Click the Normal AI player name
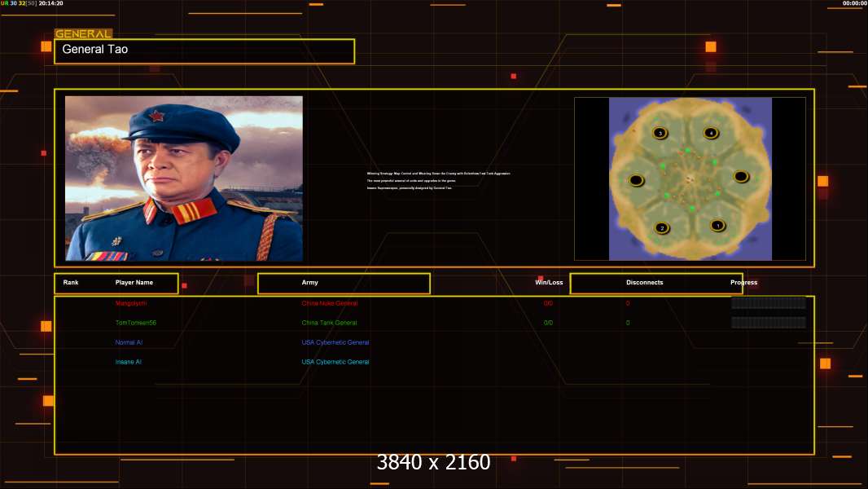The height and width of the screenshot is (489, 868). point(129,342)
